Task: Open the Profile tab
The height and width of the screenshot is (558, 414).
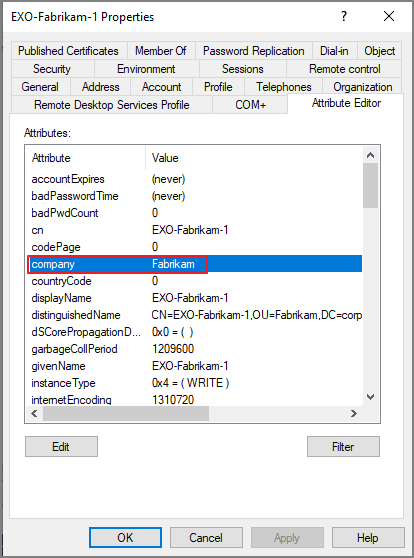Action: coord(218,87)
